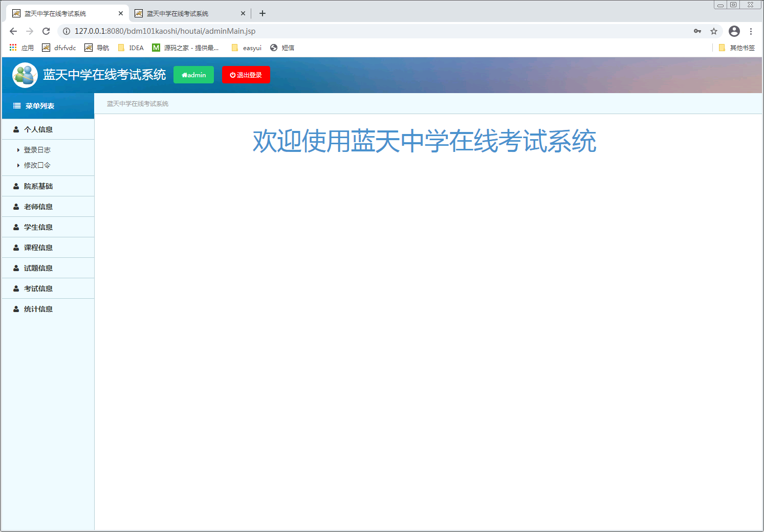Expand the 院系基础 menu section
The width and height of the screenshot is (764, 532).
click(48, 186)
